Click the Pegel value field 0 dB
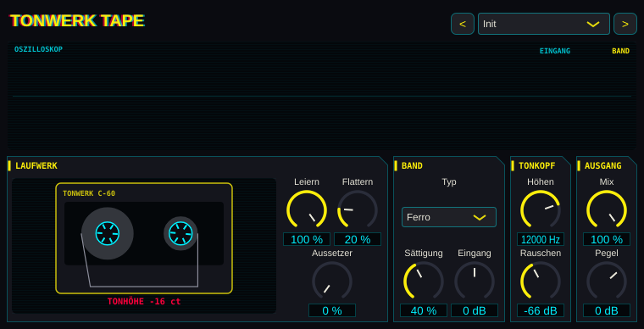 click(x=607, y=310)
